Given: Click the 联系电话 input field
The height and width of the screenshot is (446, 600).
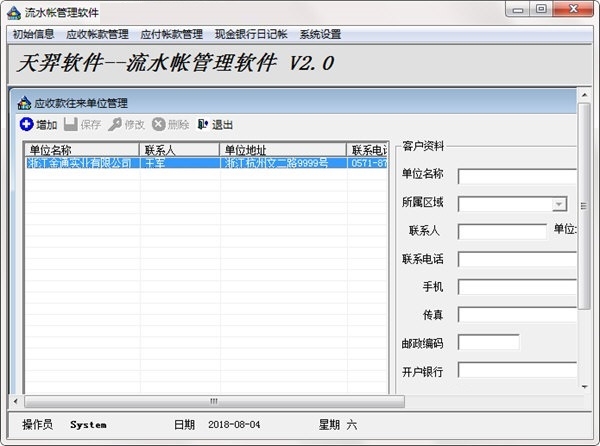Looking at the screenshot, I should point(517,259).
